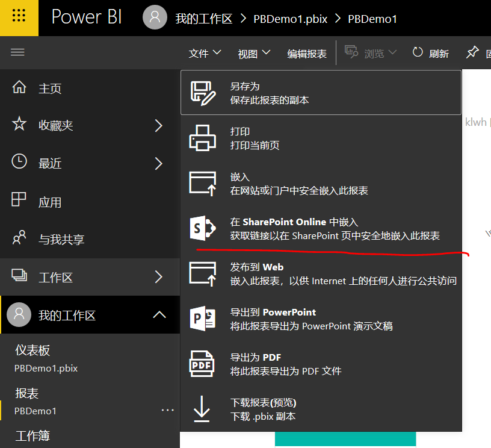Open 应用 from the sidebar icon
Viewport: 491px width, 448px height.
[17, 201]
